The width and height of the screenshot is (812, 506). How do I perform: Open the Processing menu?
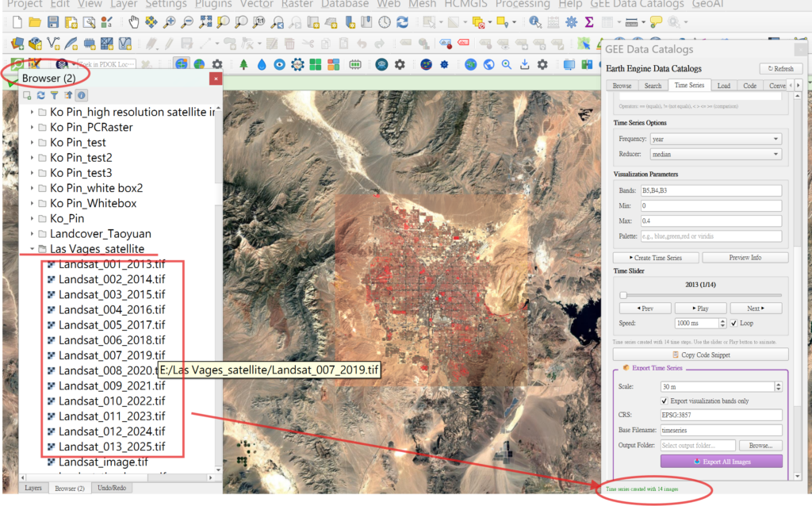tap(523, 5)
